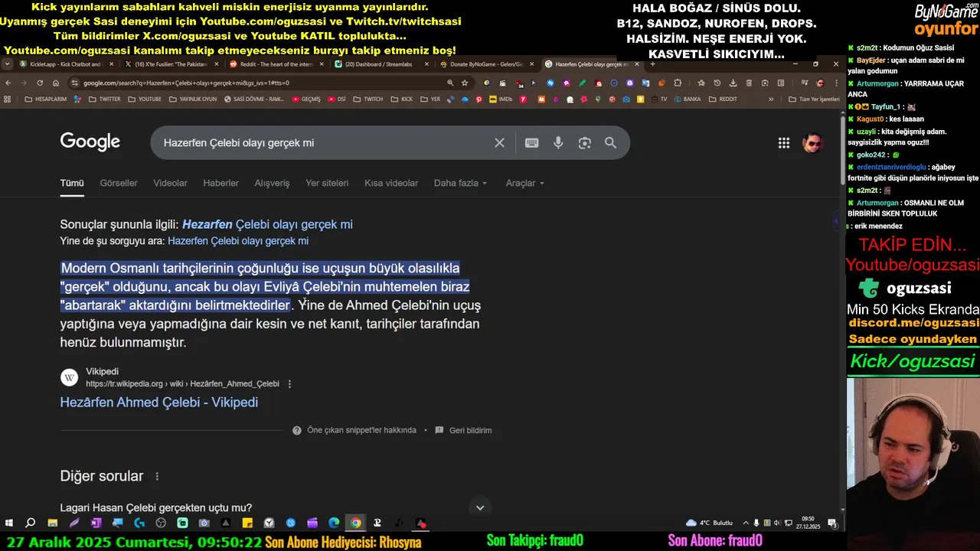
Task: Open options next to Diğer sorular
Action: pyautogui.click(x=157, y=476)
